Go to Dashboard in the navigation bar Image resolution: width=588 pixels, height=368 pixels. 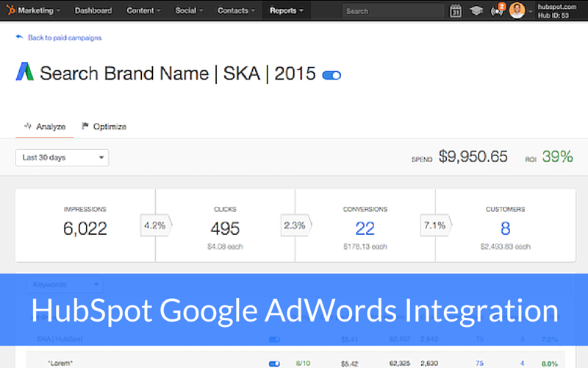click(93, 10)
